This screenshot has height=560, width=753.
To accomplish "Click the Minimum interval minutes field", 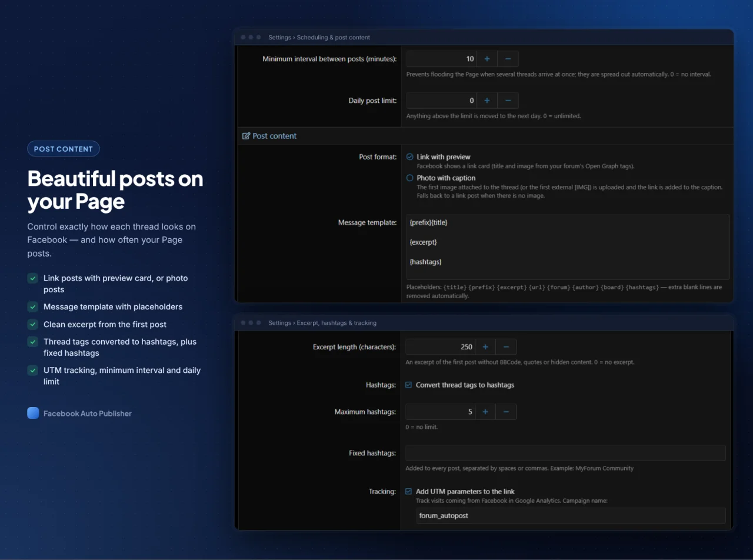I will [x=441, y=59].
